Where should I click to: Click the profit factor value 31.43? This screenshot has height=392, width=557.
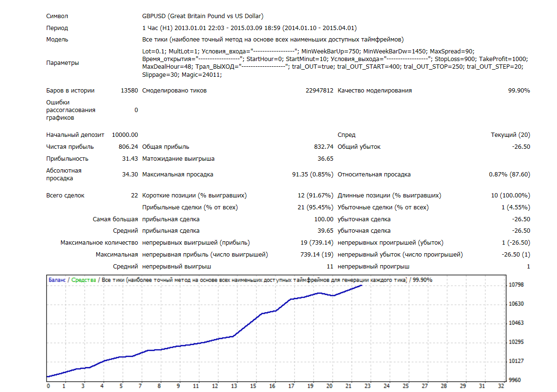tap(130, 159)
